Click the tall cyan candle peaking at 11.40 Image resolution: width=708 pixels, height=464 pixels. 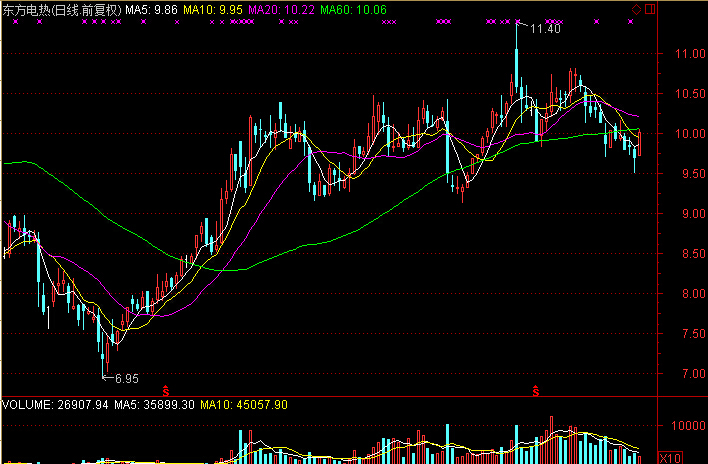click(x=517, y=59)
